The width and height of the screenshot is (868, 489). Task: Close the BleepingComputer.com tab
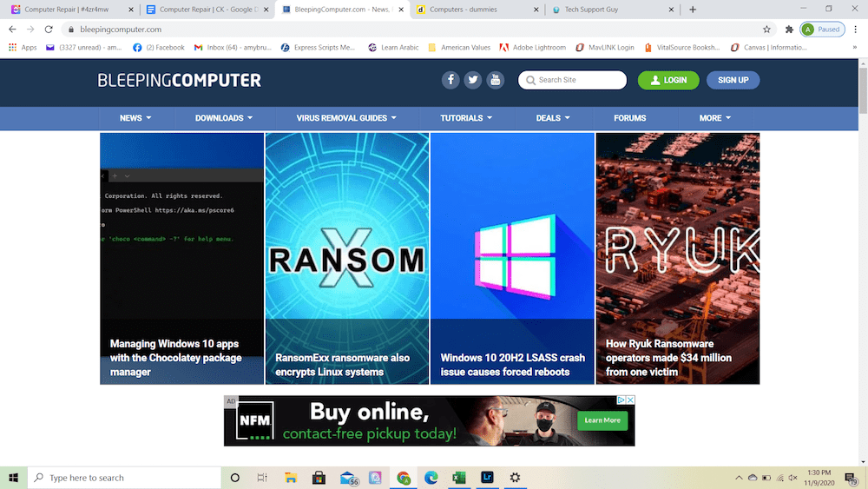[x=401, y=10]
